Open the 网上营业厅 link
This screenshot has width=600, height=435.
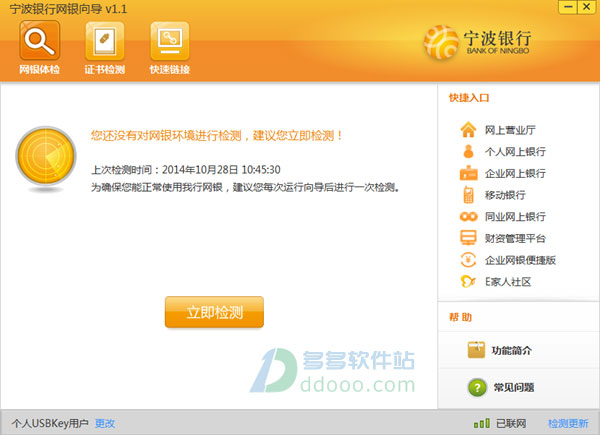click(x=510, y=130)
